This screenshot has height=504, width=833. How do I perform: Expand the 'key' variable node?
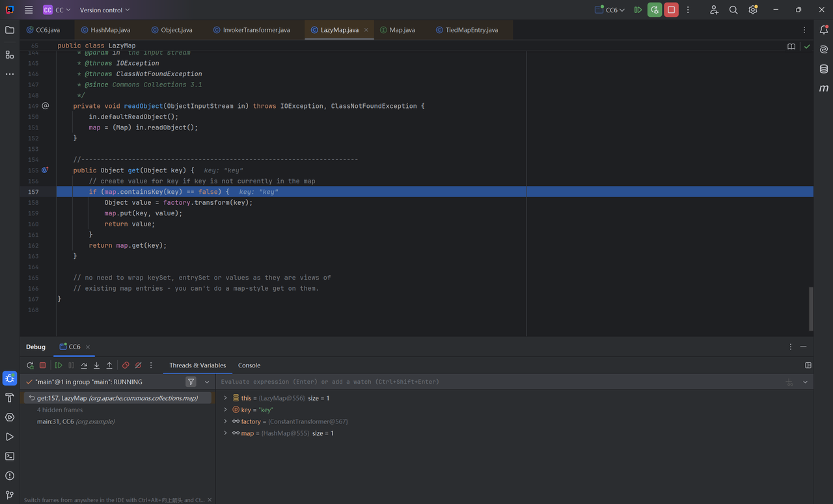225,410
